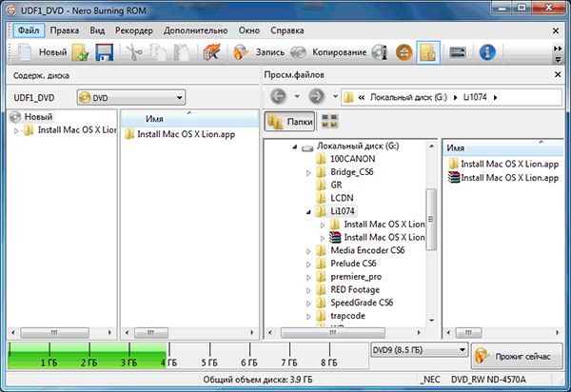Click the Back arrow in file browser
Viewport: 571px width, 392px height.
click(x=279, y=97)
